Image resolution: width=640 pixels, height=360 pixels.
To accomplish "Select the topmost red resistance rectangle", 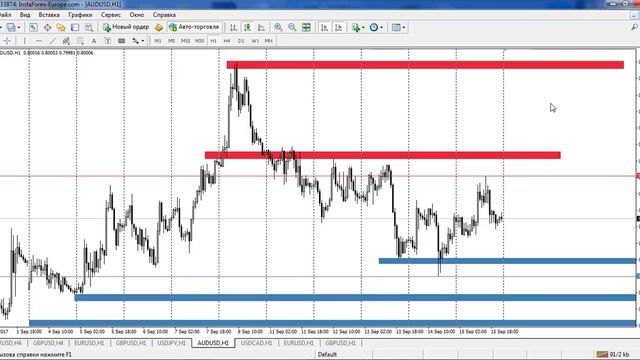I will [425, 65].
